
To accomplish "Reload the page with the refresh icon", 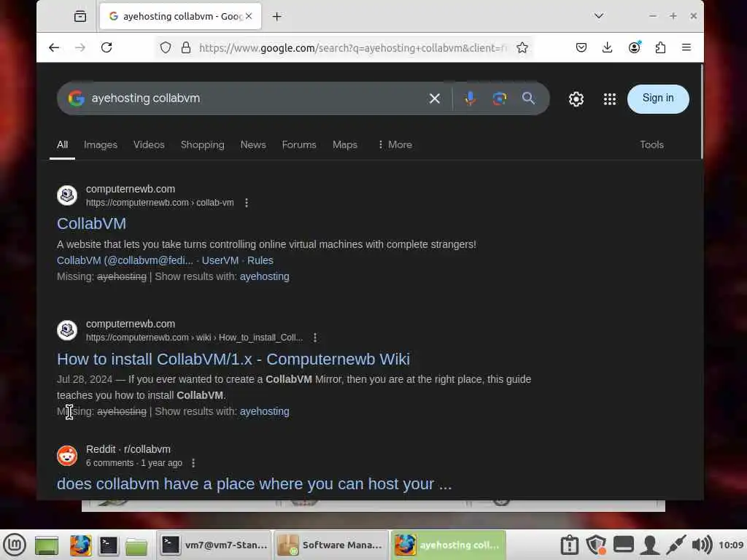I will (x=107, y=47).
